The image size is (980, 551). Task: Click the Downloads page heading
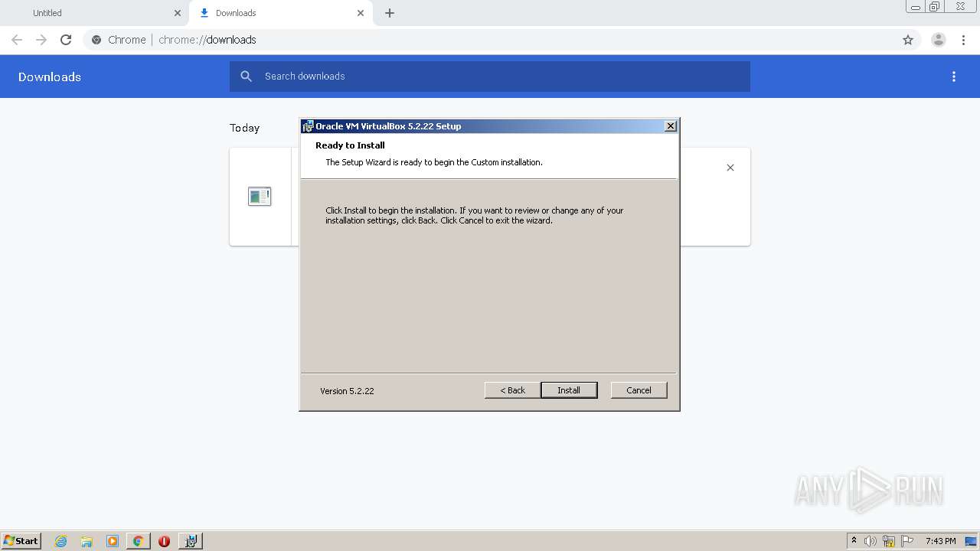point(50,77)
